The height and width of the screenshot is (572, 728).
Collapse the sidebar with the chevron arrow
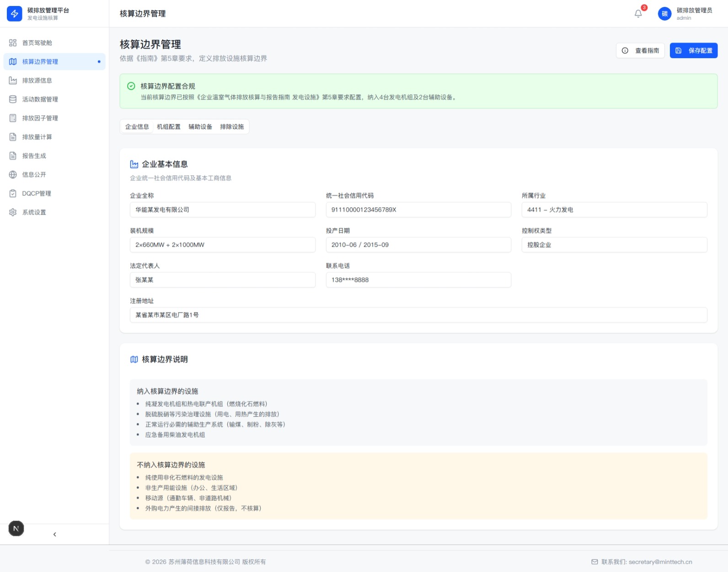55,534
